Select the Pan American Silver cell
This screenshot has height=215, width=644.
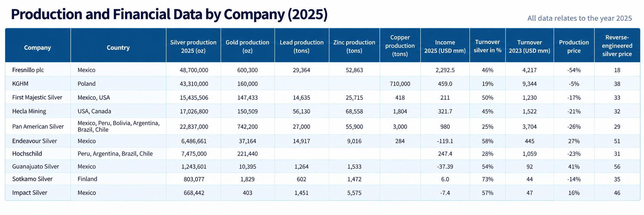38,127
